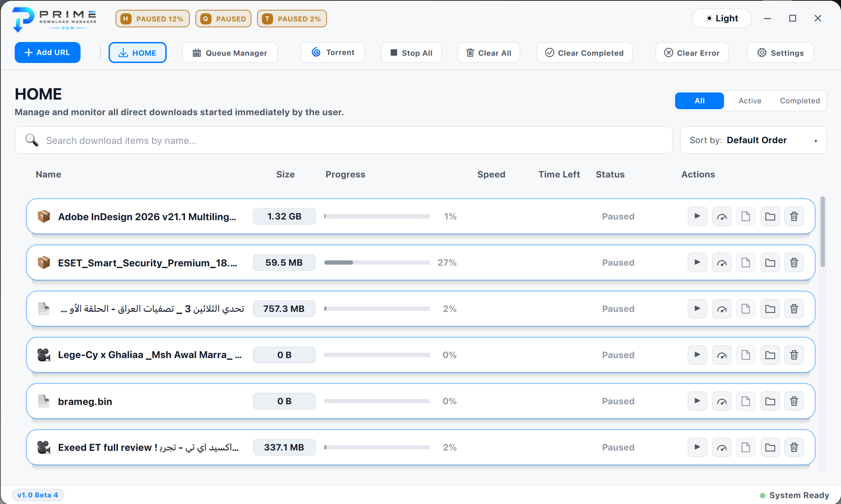Click the Clear All button
Image resolution: width=841 pixels, height=504 pixels.
pos(488,53)
